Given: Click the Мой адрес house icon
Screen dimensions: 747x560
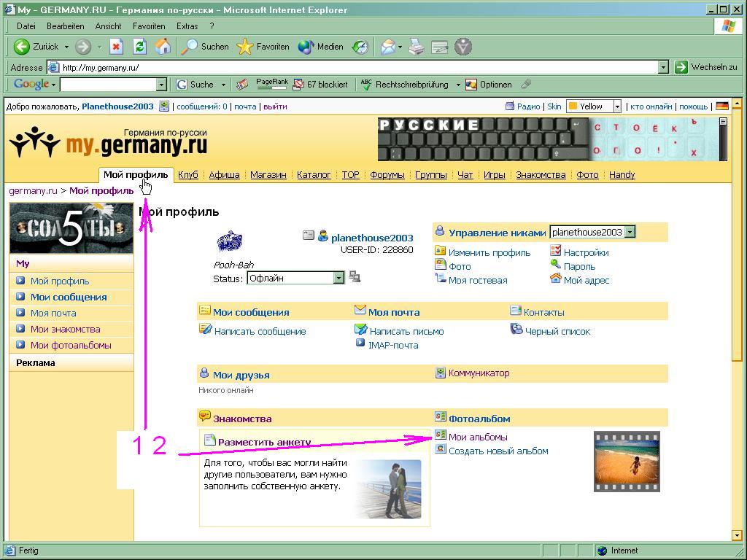Looking at the screenshot, I should point(555,278).
